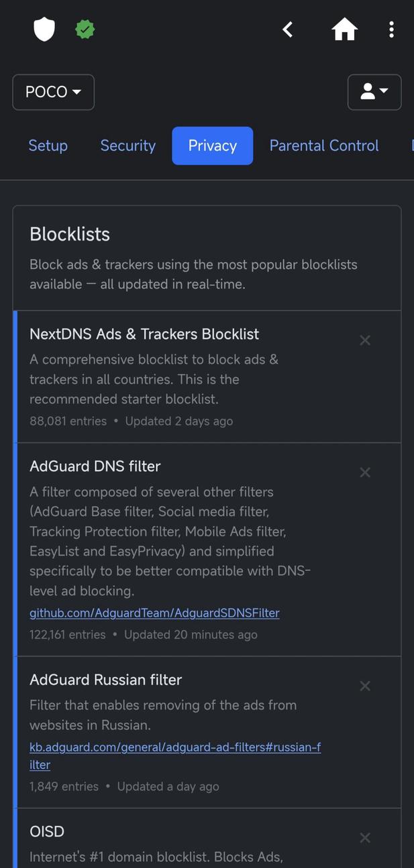Go to the Setup tab
Image resolution: width=414 pixels, height=868 pixels.
(x=48, y=145)
